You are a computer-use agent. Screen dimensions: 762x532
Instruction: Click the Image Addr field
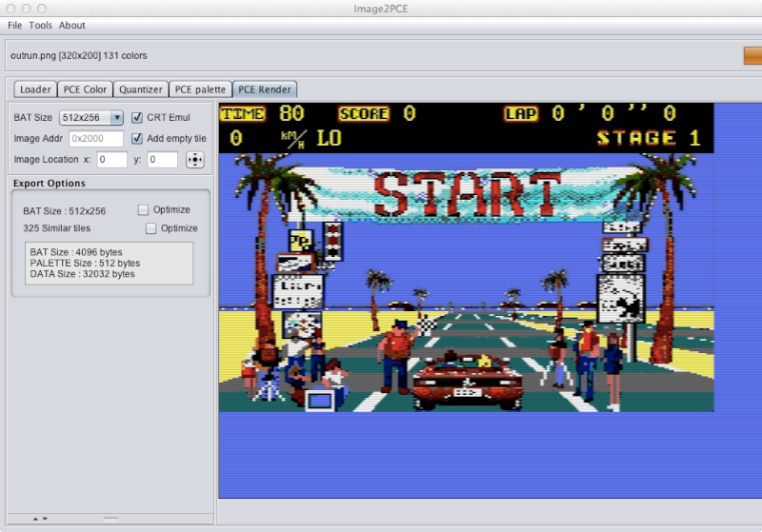tap(96, 138)
